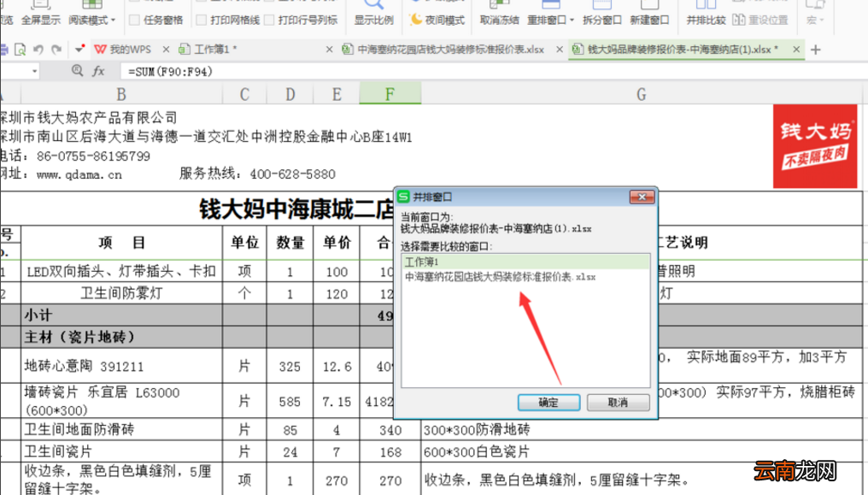Click 确定 button in 并排窗口 dialog
The height and width of the screenshot is (495, 868).
point(548,403)
